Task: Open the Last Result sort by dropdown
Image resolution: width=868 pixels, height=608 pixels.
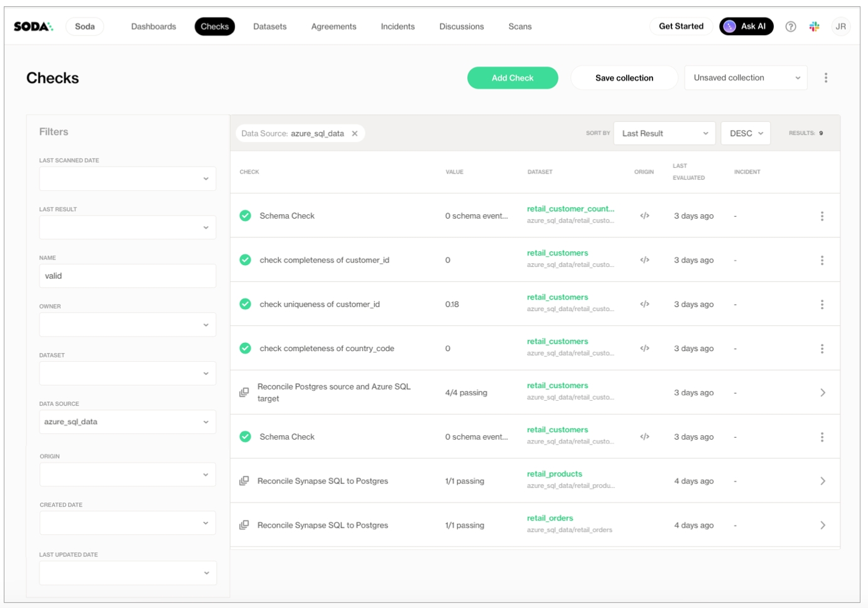Action: pyautogui.click(x=664, y=134)
